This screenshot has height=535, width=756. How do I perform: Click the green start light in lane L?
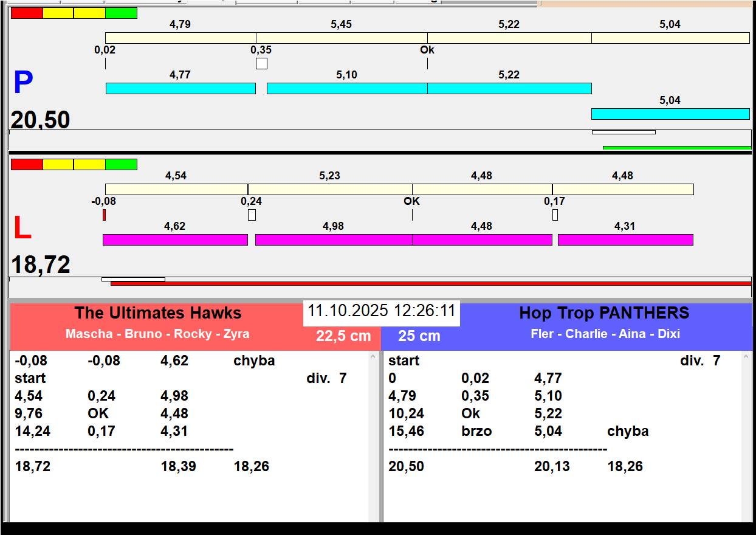[121, 164]
